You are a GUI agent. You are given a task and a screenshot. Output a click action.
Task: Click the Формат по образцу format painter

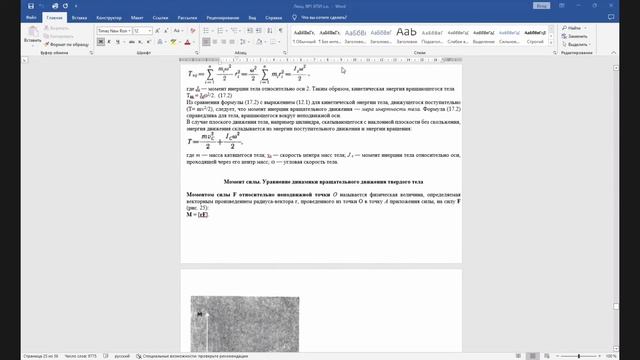click(x=67, y=44)
